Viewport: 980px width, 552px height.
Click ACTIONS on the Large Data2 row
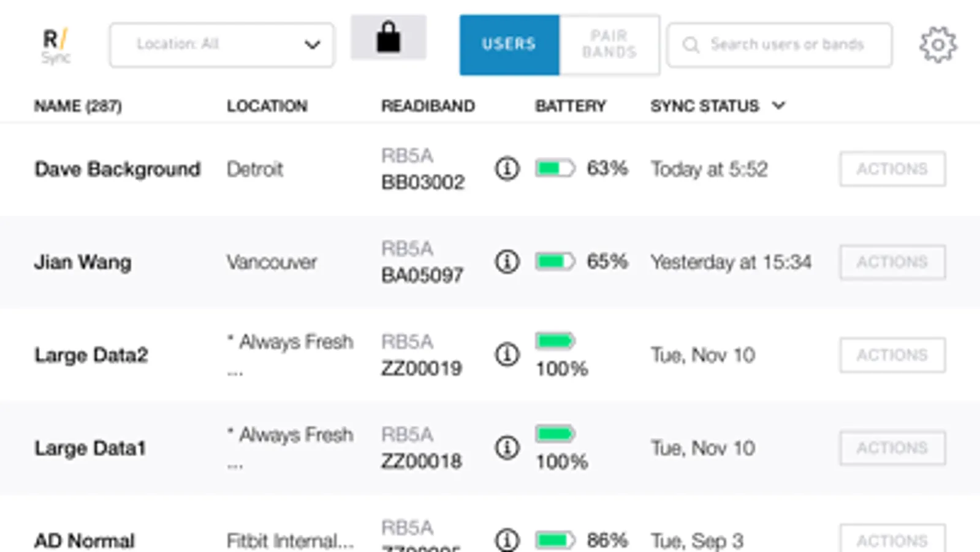[x=892, y=355]
